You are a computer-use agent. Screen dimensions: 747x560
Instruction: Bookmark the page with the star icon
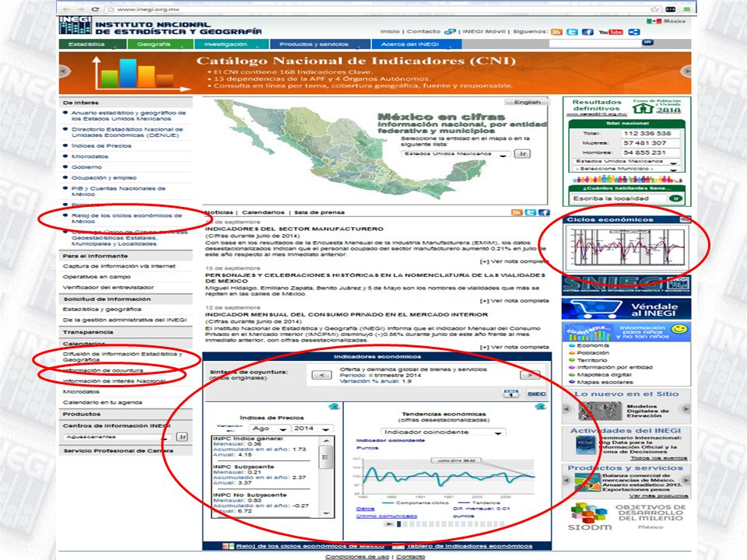(654, 9)
